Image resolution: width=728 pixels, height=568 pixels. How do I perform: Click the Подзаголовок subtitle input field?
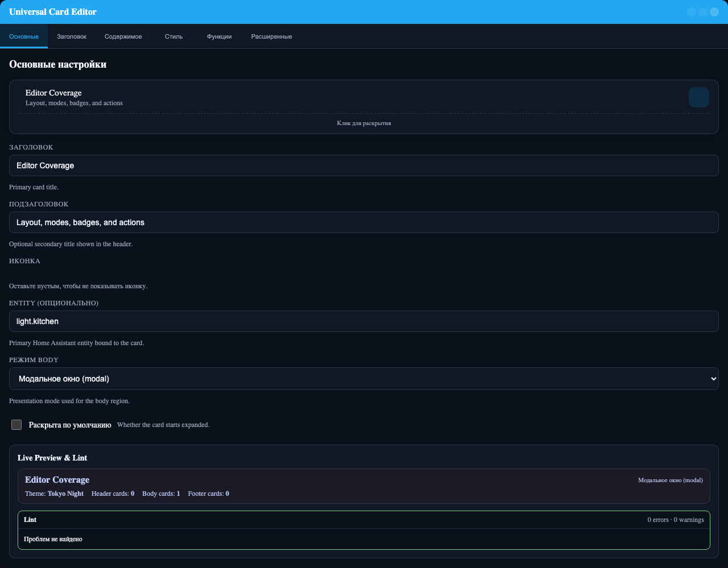(x=364, y=222)
